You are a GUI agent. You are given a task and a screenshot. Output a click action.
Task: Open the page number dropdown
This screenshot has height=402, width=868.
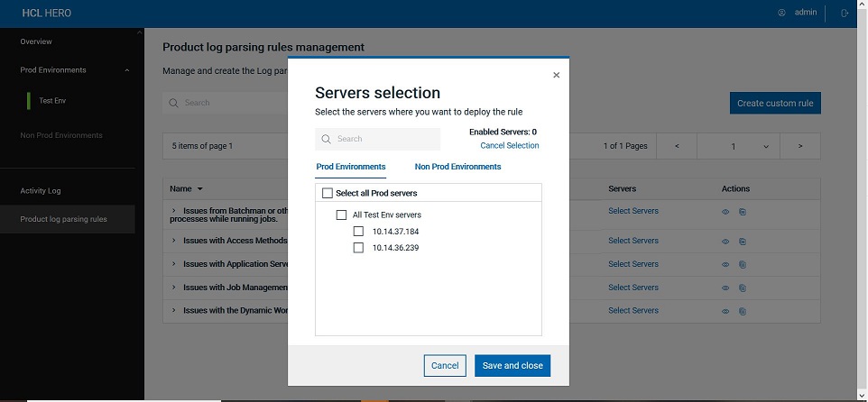click(x=766, y=147)
